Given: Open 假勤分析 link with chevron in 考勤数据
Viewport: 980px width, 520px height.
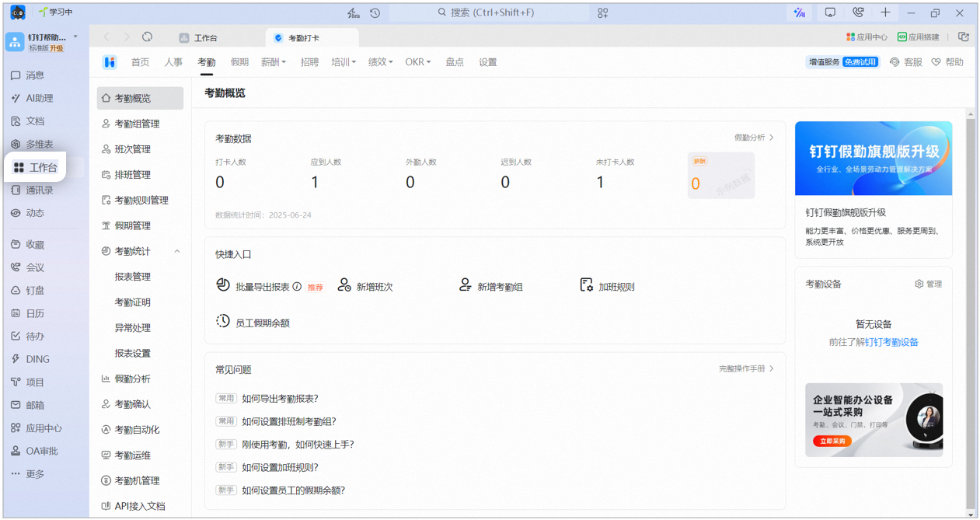Looking at the screenshot, I should tap(754, 138).
